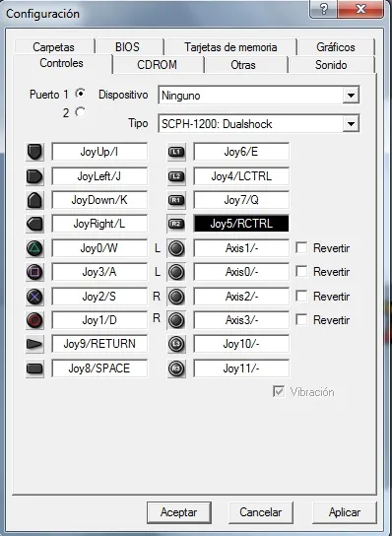This screenshot has width=392, height=536.
Task: Click the Axis1/- mapping field
Action: point(241,248)
